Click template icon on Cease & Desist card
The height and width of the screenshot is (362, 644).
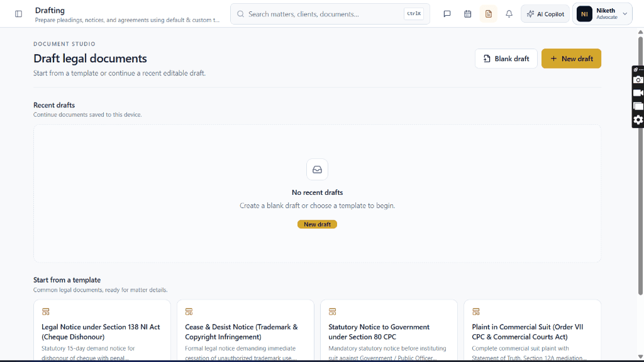(x=189, y=312)
